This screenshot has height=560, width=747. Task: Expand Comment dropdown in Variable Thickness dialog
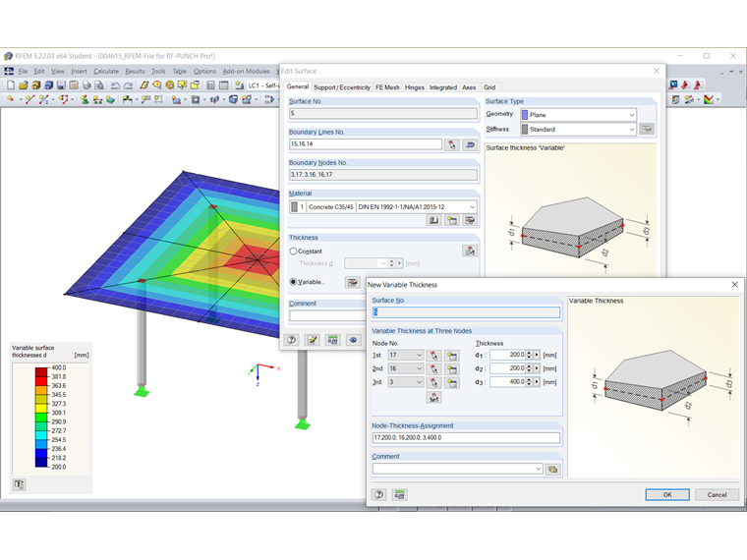pyautogui.click(x=538, y=469)
